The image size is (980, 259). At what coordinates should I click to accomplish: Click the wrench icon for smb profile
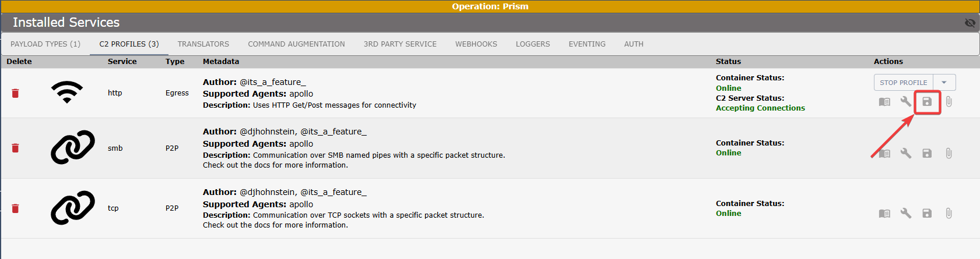click(905, 153)
